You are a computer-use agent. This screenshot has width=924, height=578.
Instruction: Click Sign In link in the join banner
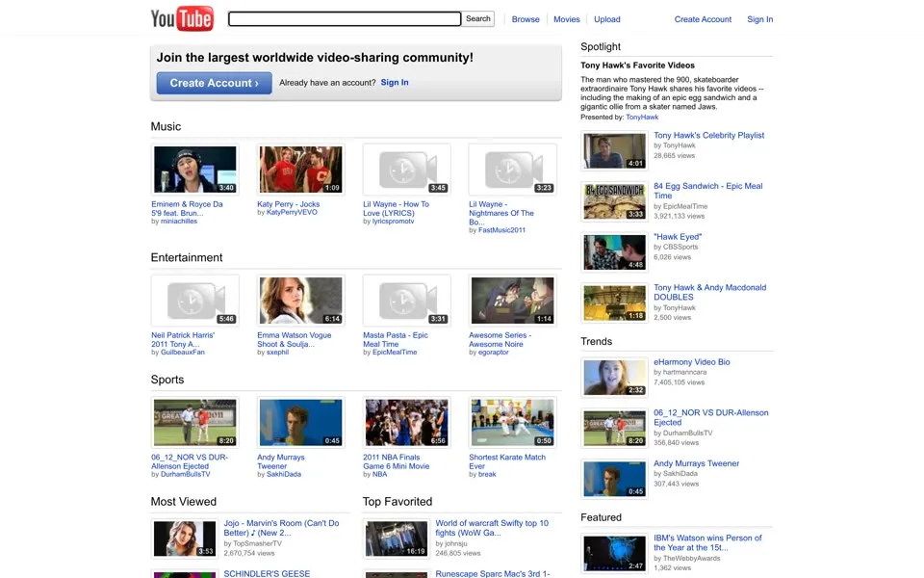(x=395, y=83)
